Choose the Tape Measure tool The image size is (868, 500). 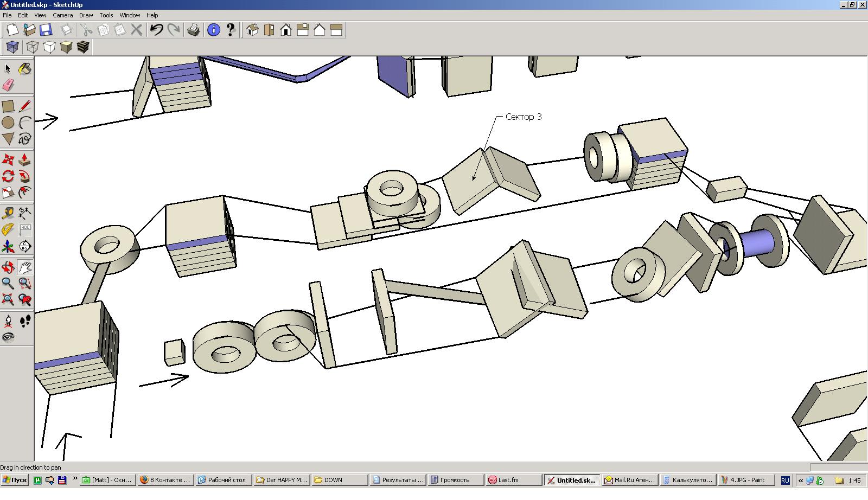click(8, 213)
